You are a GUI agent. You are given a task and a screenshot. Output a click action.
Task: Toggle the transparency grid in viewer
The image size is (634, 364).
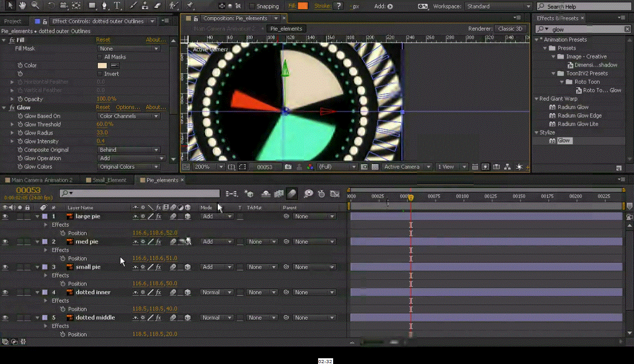pyautogui.click(x=375, y=167)
